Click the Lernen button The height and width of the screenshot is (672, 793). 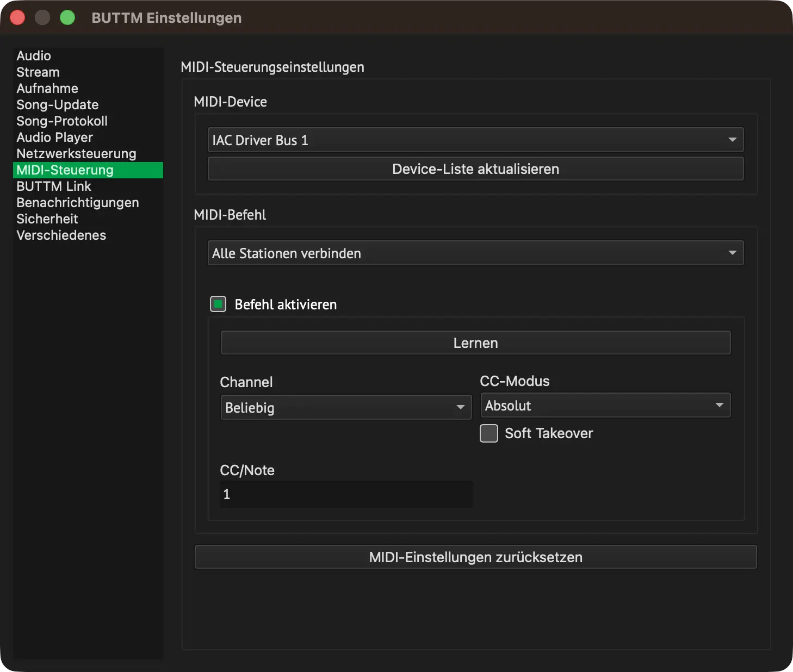click(475, 343)
